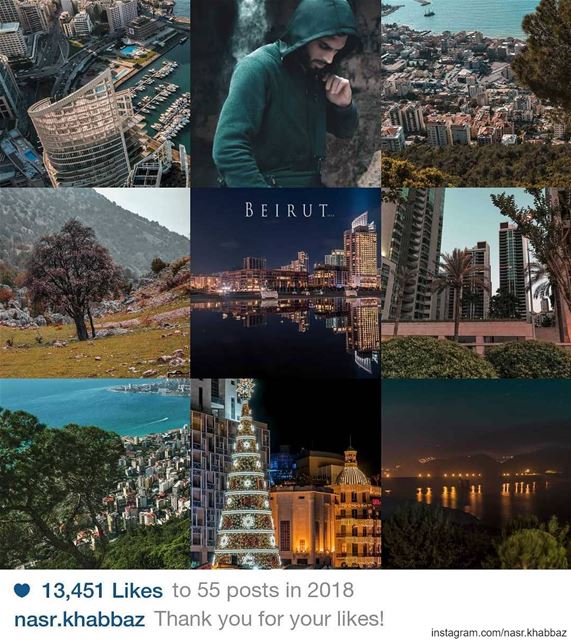Open the dark night harbor lights photo
Screen dimensions: 571x640
476,473
